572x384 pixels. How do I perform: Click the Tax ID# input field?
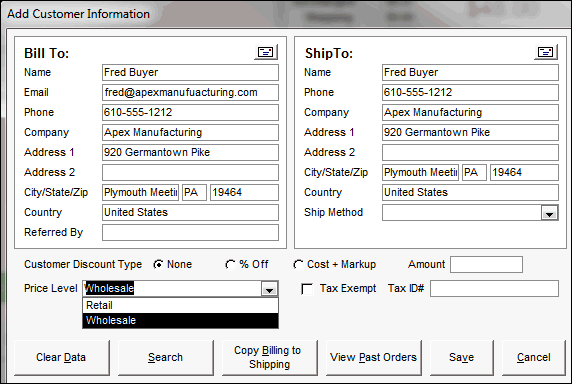(x=494, y=289)
